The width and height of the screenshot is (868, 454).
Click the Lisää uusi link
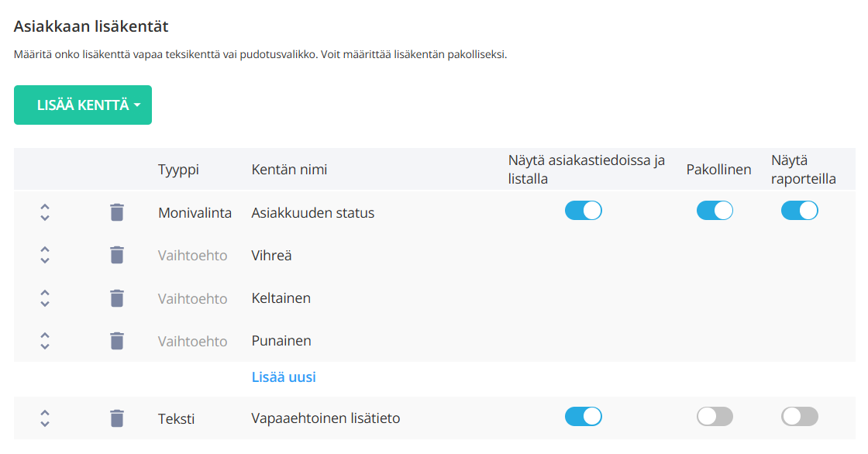pos(284,377)
